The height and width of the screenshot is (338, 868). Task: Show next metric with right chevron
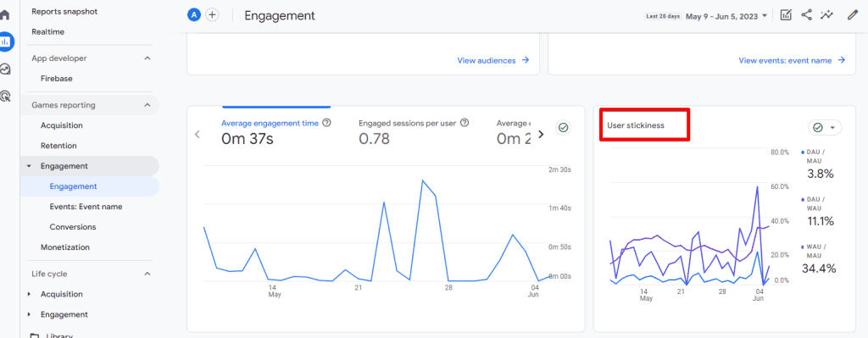(542, 134)
